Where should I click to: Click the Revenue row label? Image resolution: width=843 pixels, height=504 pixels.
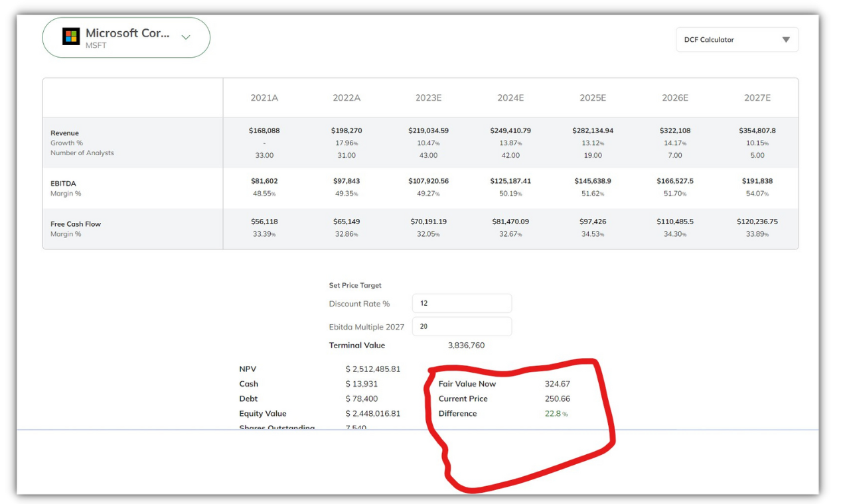(x=64, y=133)
